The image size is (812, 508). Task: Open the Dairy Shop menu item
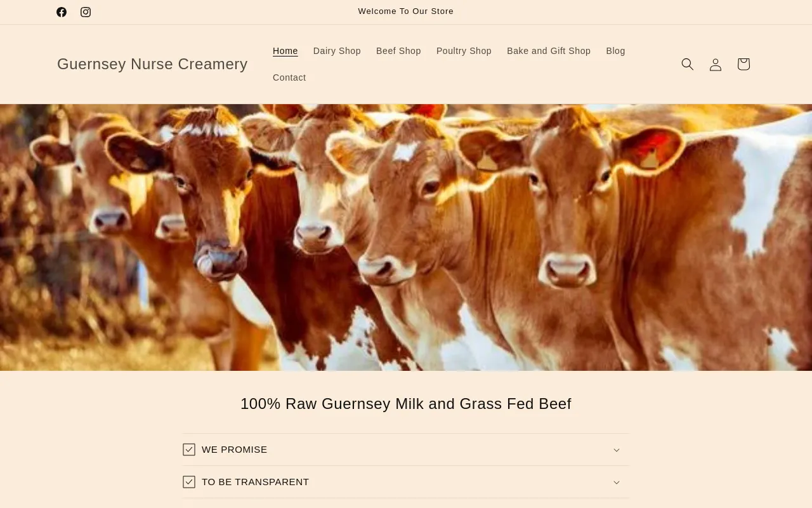337,51
